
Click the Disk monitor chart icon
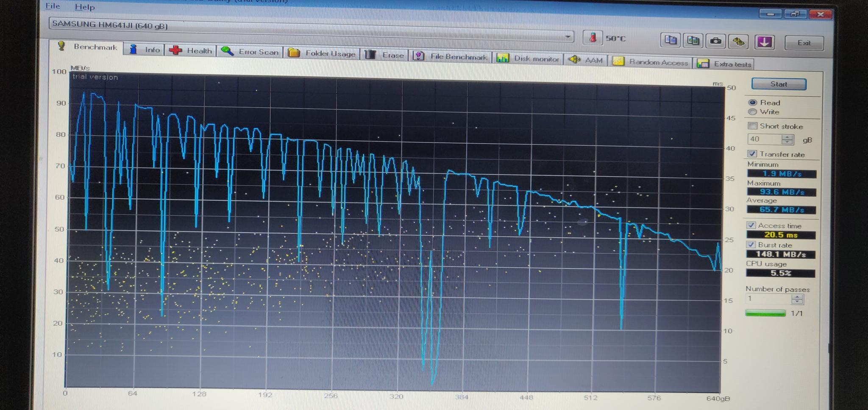point(502,58)
